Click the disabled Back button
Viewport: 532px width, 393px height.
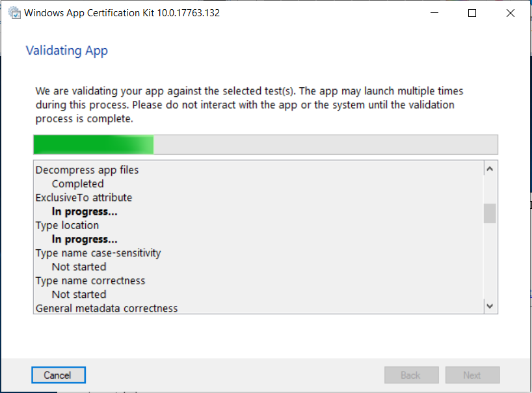click(411, 375)
